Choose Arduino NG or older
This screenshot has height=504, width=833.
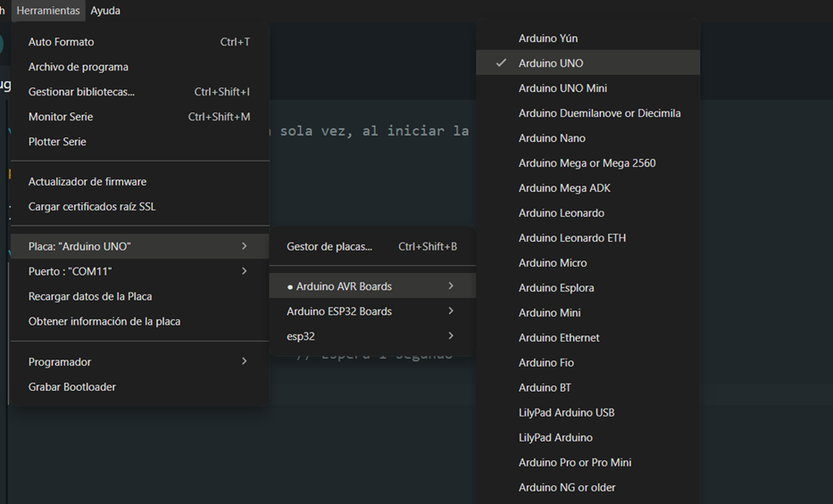(x=587, y=487)
